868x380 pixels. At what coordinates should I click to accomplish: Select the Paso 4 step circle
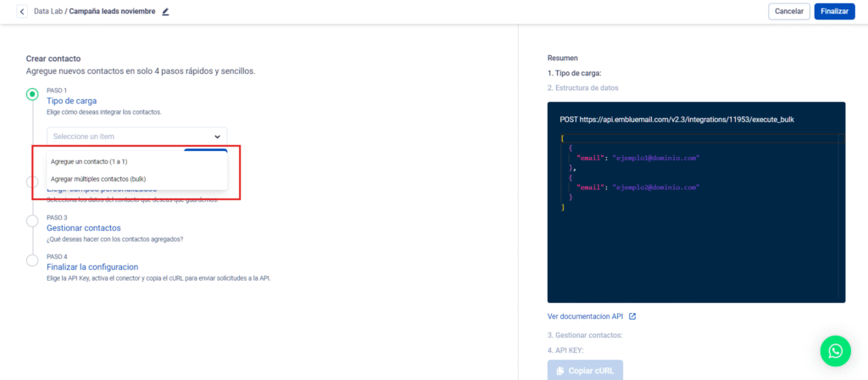(32, 260)
